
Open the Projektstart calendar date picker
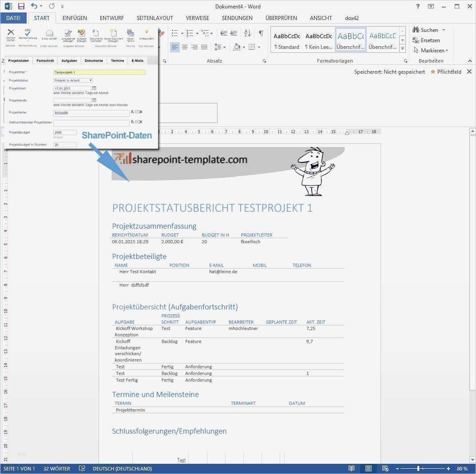click(x=94, y=88)
